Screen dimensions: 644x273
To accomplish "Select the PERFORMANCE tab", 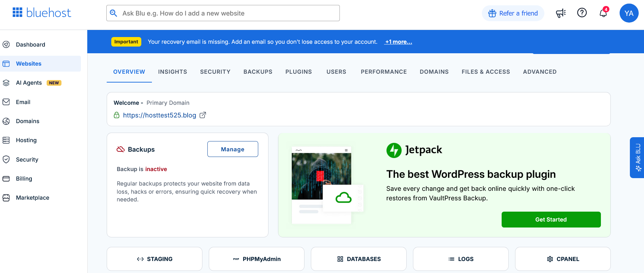I will pyautogui.click(x=384, y=72).
